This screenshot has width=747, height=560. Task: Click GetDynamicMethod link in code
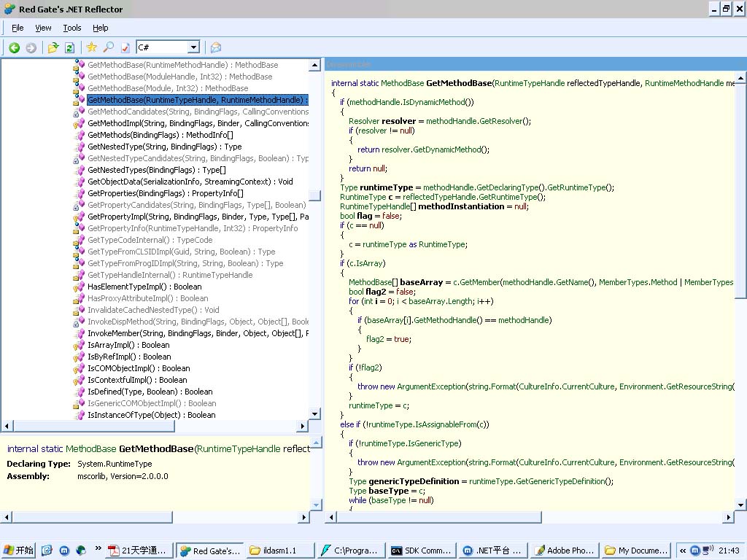(447, 149)
